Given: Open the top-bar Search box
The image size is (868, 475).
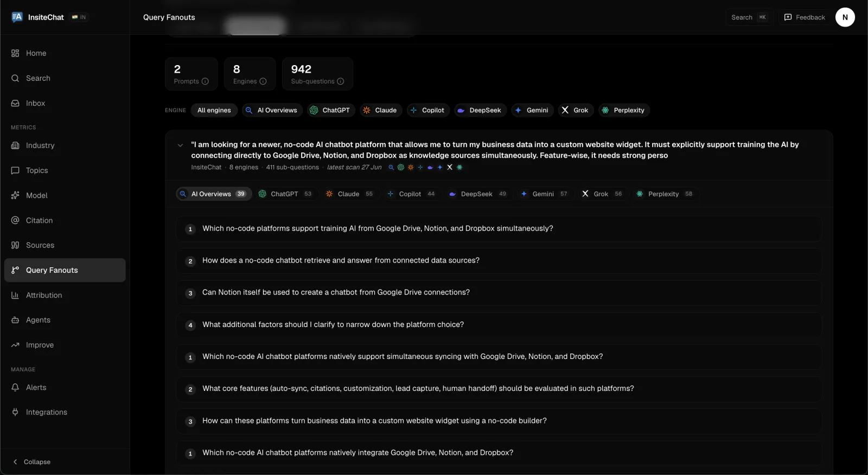Looking at the screenshot, I should (x=749, y=17).
